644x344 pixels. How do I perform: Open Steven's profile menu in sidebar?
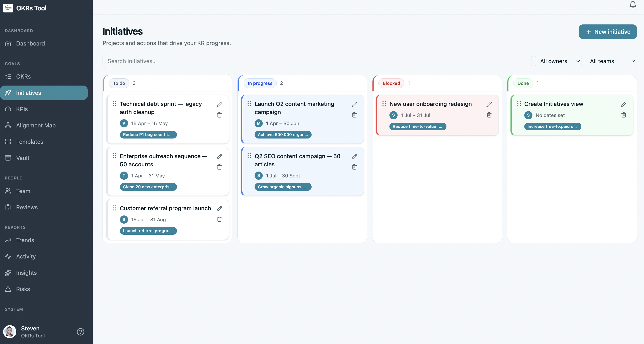(30, 332)
